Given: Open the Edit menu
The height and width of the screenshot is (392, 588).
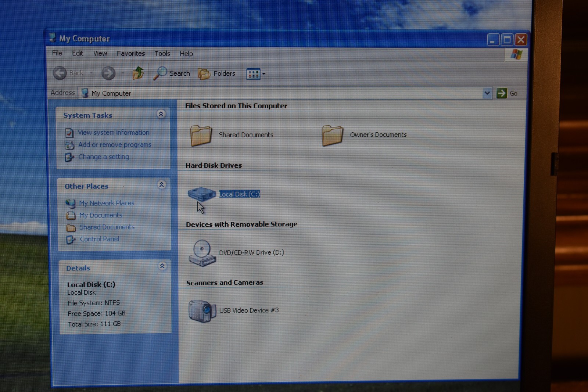Looking at the screenshot, I should 78,53.
